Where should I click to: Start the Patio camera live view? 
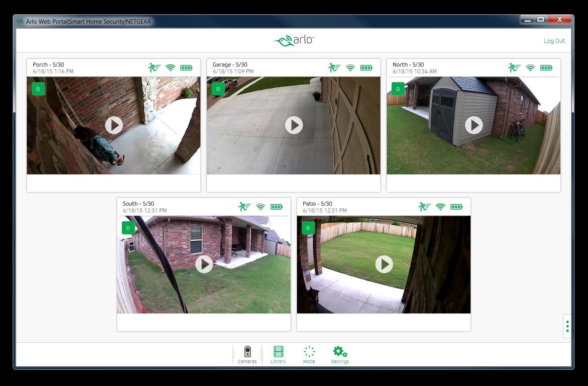[384, 265]
